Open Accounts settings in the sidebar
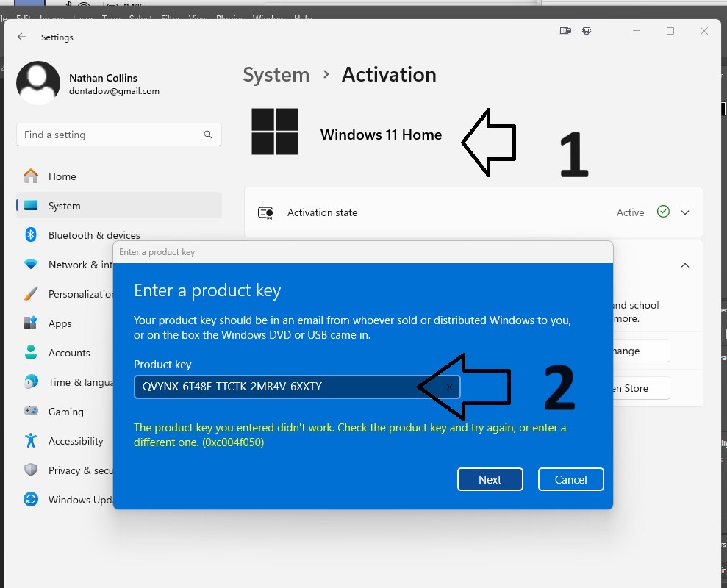 pyautogui.click(x=65, y=353)
